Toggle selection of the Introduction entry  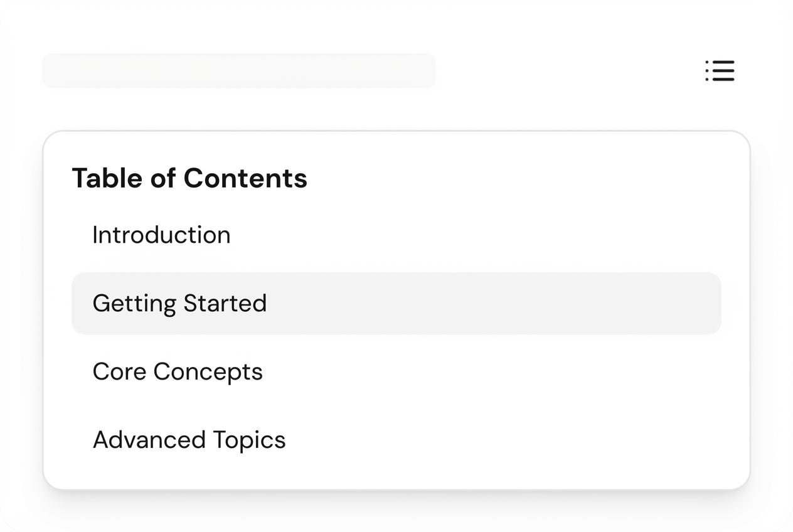[x=161, y=235]
